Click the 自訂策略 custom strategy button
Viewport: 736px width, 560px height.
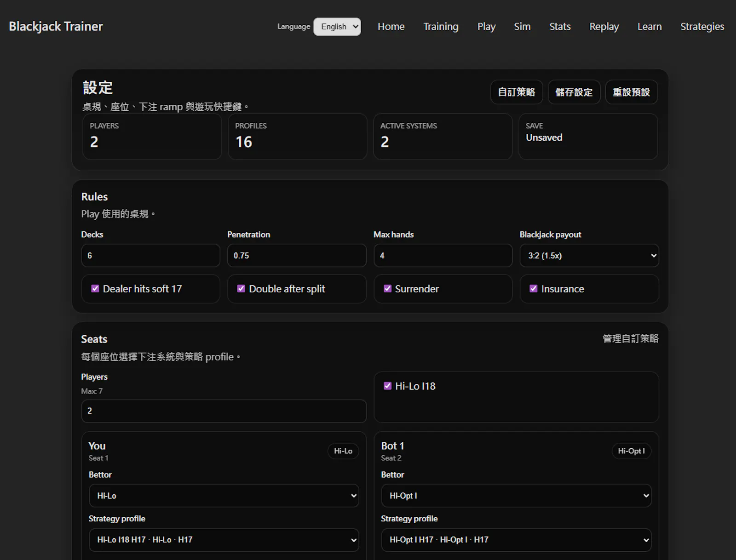[517, 92]
